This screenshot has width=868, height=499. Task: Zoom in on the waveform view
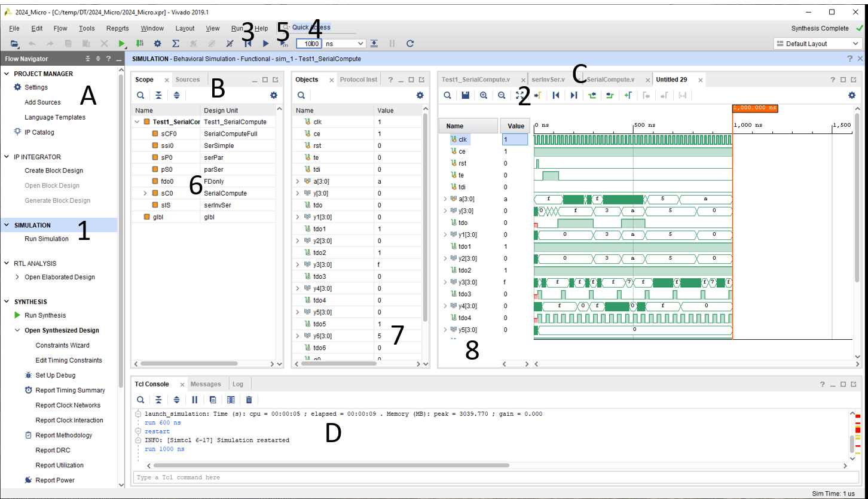(x=483, y=95)
